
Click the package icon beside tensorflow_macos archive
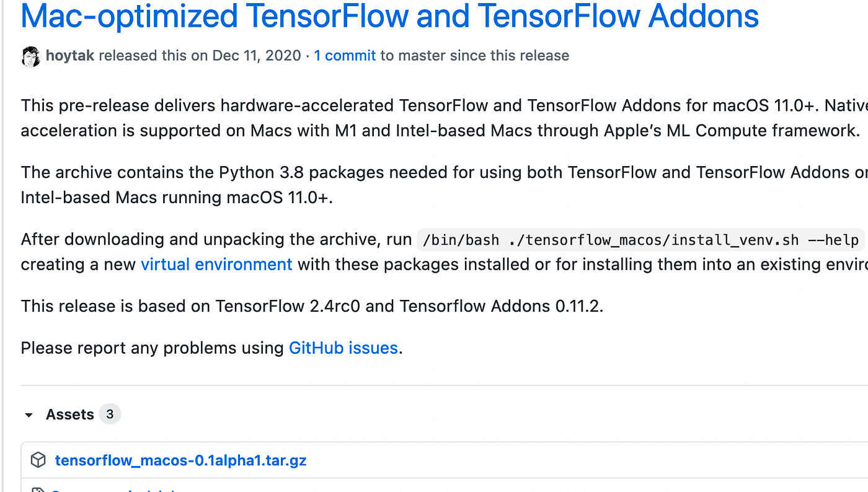[x=38, y=460]
